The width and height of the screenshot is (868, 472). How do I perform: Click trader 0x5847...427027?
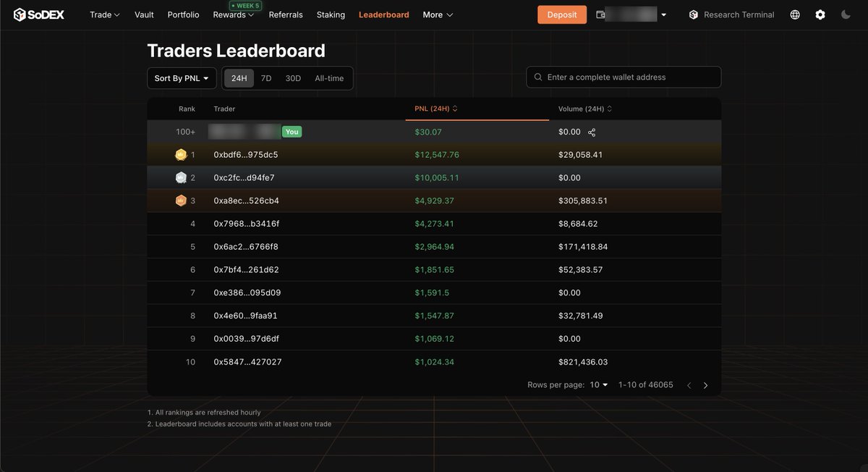click(x=248, y=362)
